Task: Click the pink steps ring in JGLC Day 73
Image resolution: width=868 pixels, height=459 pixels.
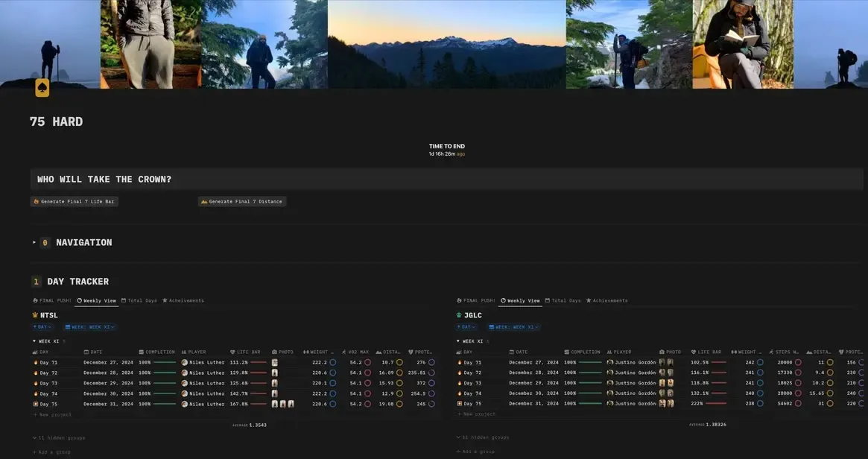Action: click(x=798, y=383)
